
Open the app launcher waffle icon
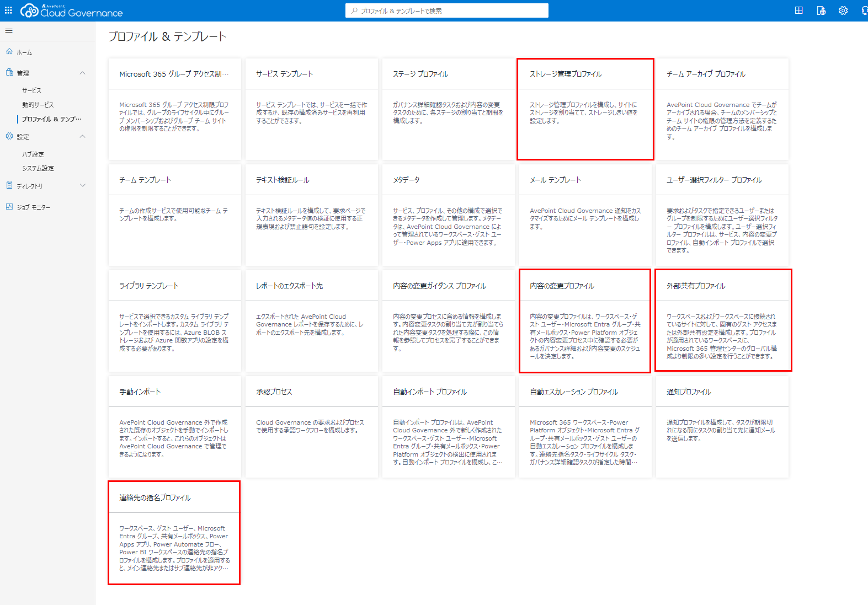(8, 10)
